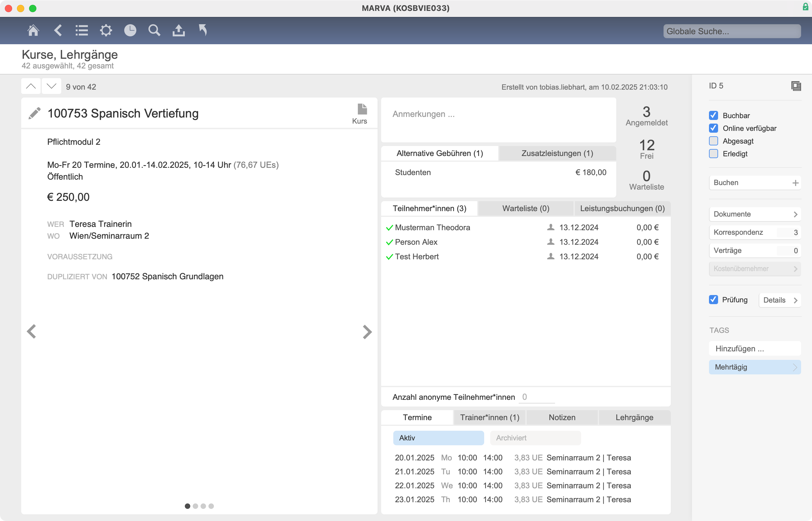Go to the home screen icon
Viewport: 812px width, 521px height.
[33, 31]
